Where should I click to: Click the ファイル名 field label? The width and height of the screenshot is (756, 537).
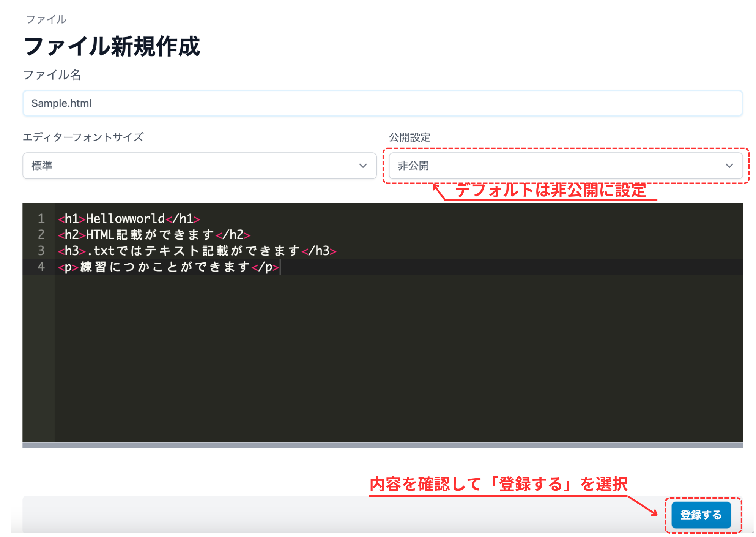[52, 75]
